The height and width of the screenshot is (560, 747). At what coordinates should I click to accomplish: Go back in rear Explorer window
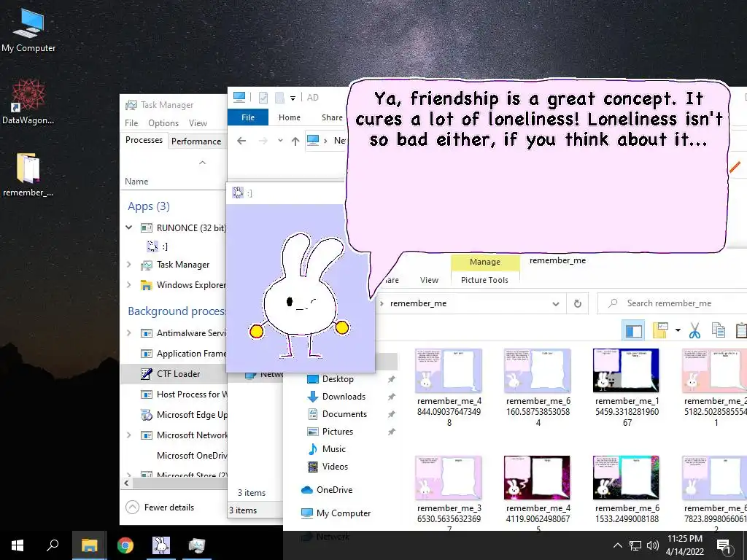point(241,141)
